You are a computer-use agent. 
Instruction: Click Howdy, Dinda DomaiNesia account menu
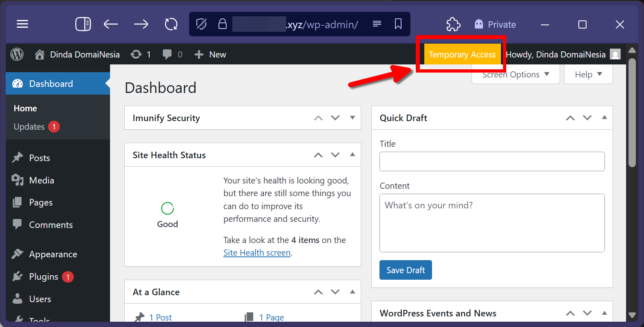(x=563, y=54)
